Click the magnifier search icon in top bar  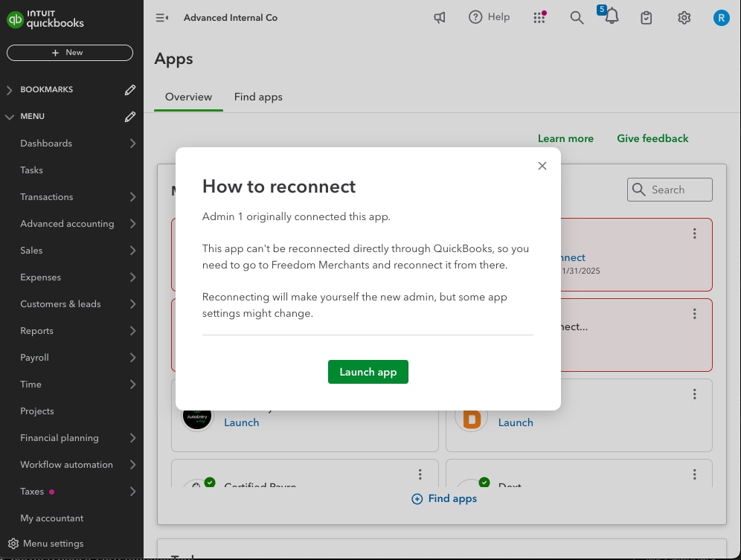pos(577,18)
